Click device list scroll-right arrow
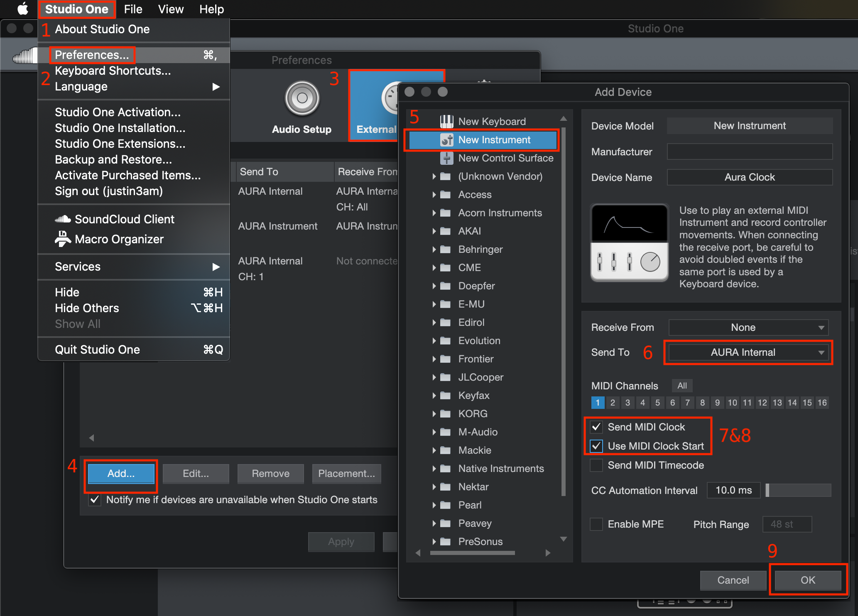This screenshot has height=616, width=858. click(548, 553)
